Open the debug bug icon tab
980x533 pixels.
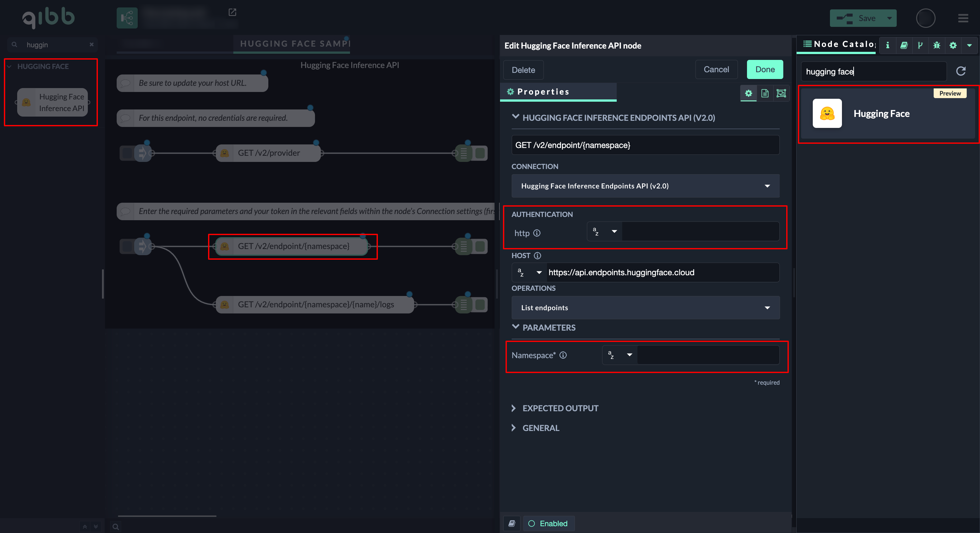point(937,45)
